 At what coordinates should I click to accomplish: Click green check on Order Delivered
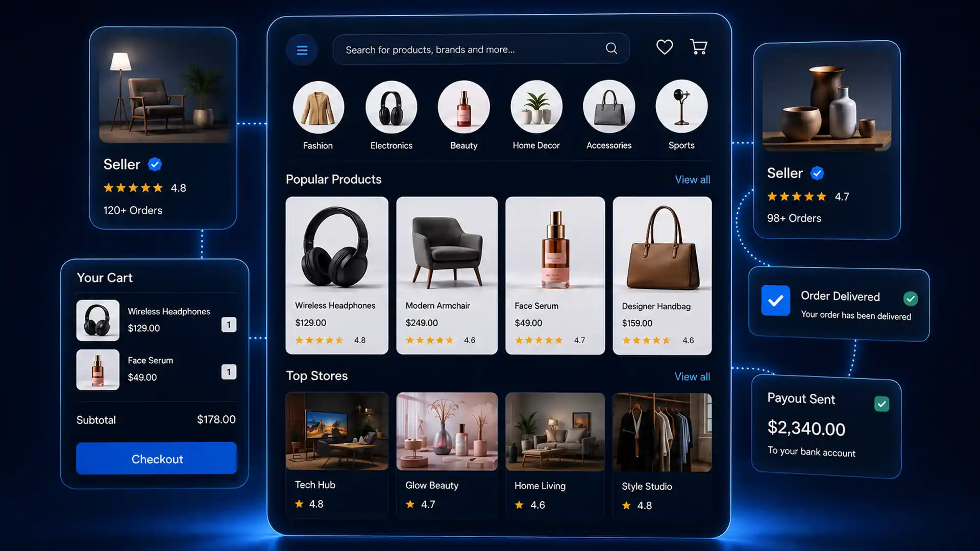[x=911, y=298]
